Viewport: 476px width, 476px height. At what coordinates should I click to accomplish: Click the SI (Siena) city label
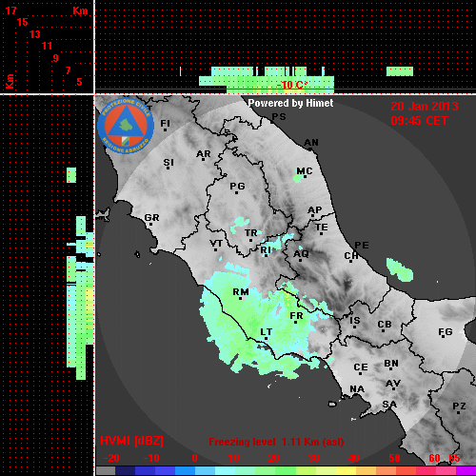pos(169,163)
